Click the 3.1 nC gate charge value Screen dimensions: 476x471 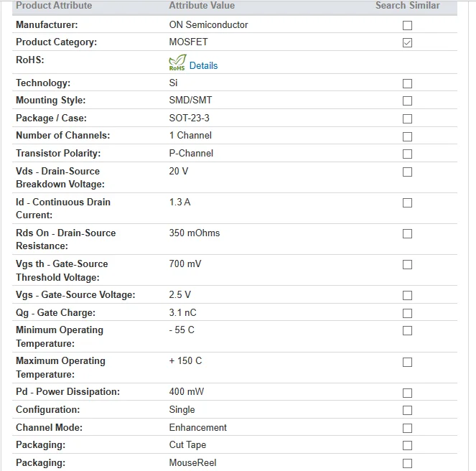(x=183, y=312)
